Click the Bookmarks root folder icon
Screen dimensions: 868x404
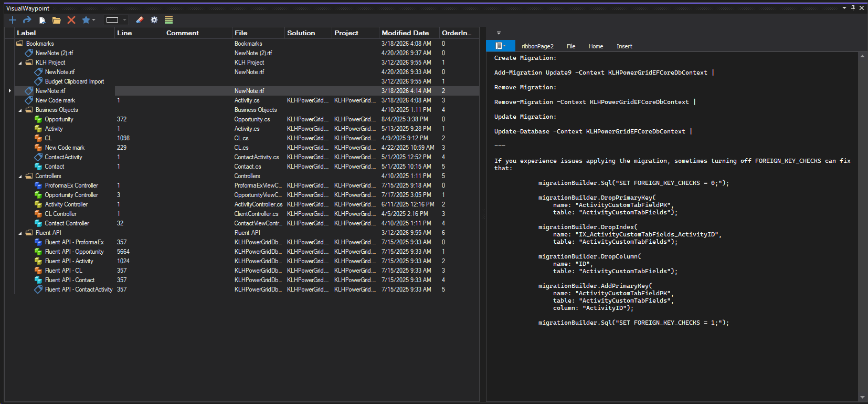[19, 44]
